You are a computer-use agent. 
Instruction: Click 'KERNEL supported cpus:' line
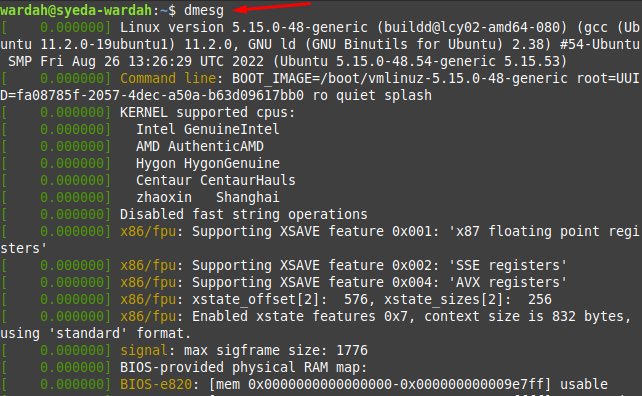(x=207, y=112)
